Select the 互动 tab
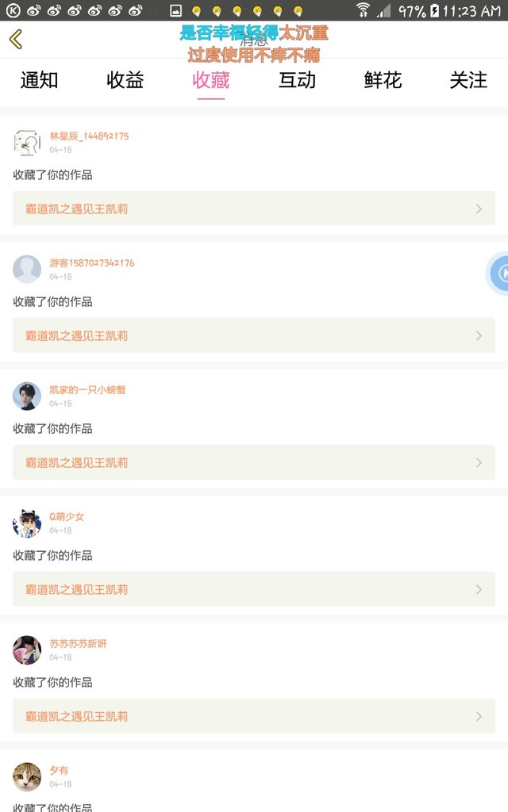 tap(297, 80)
